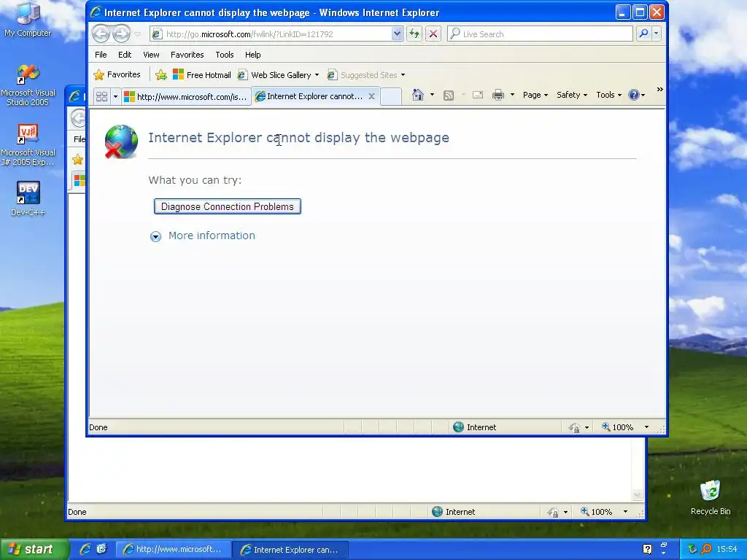Image resolution: width=747 pixels, height=560 pixels.
Task: Close the 'Internet Explorer cannot...' tab
Action: 371,96
